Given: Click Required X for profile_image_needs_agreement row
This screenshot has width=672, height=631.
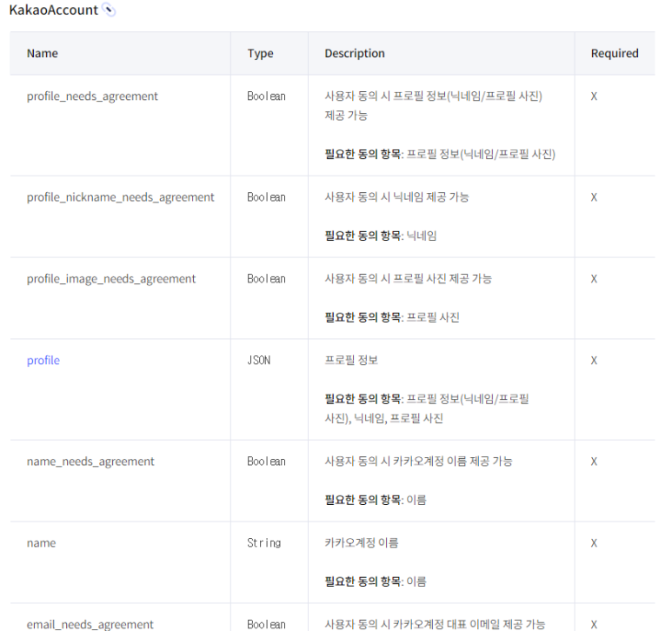Looking at the screenshot, I should tap(594, 279).
